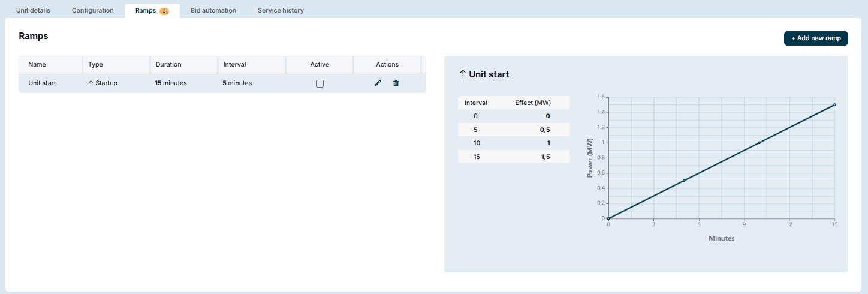Switch to the Unit details tab
Screen dimensions: 868x294
point(33,10)
